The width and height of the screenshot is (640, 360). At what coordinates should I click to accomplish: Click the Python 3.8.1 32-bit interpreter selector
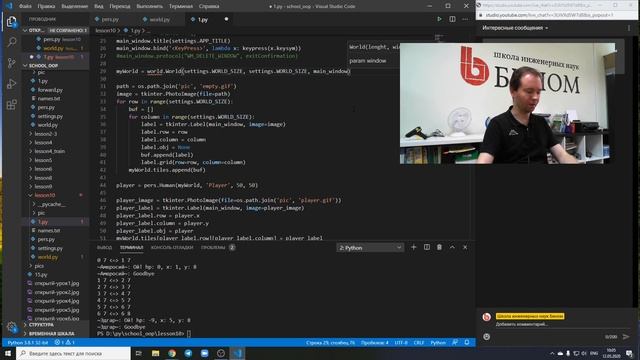[x=28, y=342]
